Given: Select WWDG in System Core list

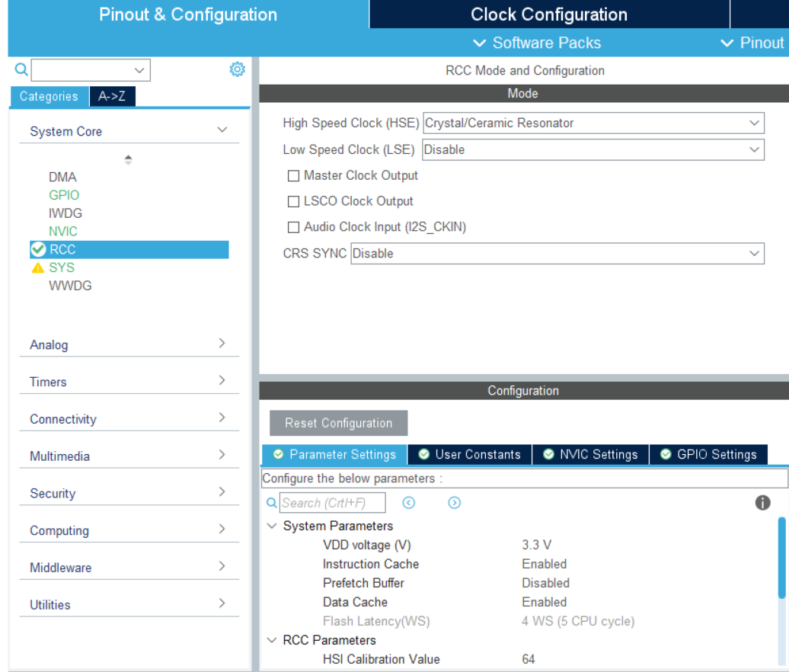Looking at the screenshot, I should click(70, 286).
